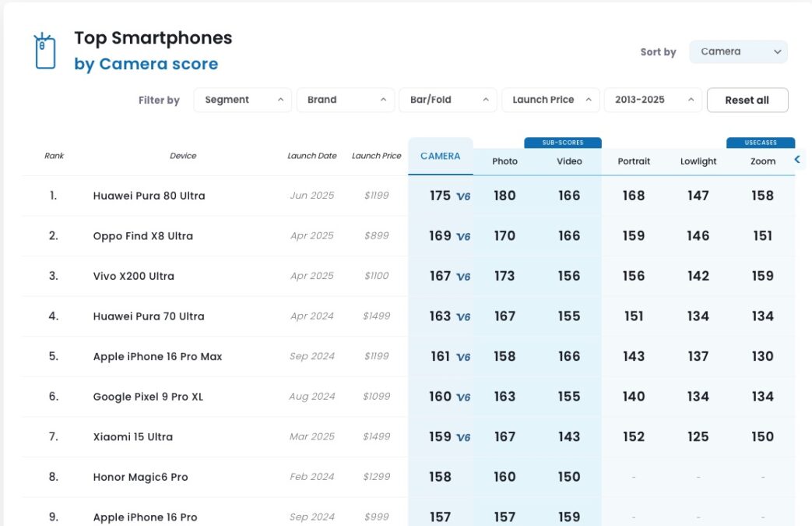Image resolution: width=812 pixels, height=526 pixels.
Task: Click the Launch Price column header
Action: point(377,156)
